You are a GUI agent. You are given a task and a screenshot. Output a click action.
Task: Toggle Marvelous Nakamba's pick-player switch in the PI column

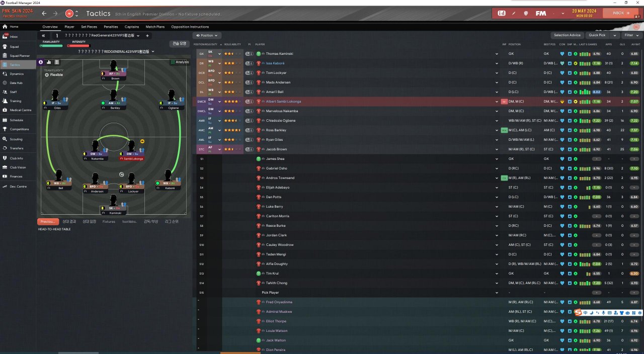[x=249, y=111]
